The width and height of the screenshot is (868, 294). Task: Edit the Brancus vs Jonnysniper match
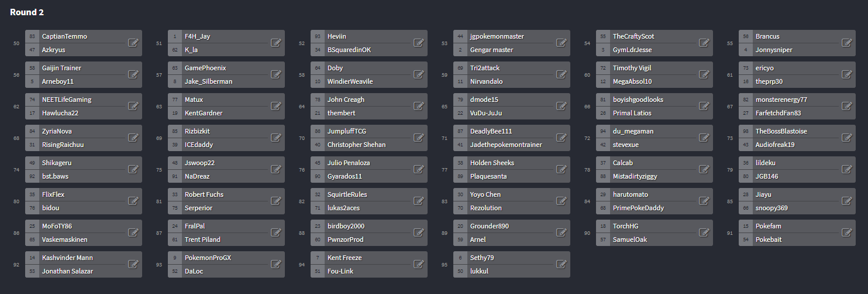[847, 43]
